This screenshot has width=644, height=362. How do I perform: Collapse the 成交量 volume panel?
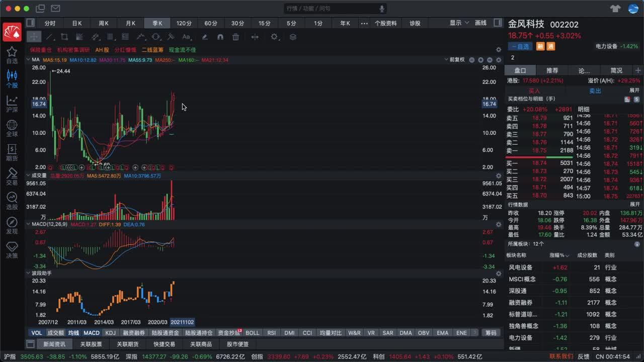tap(29, 175)
